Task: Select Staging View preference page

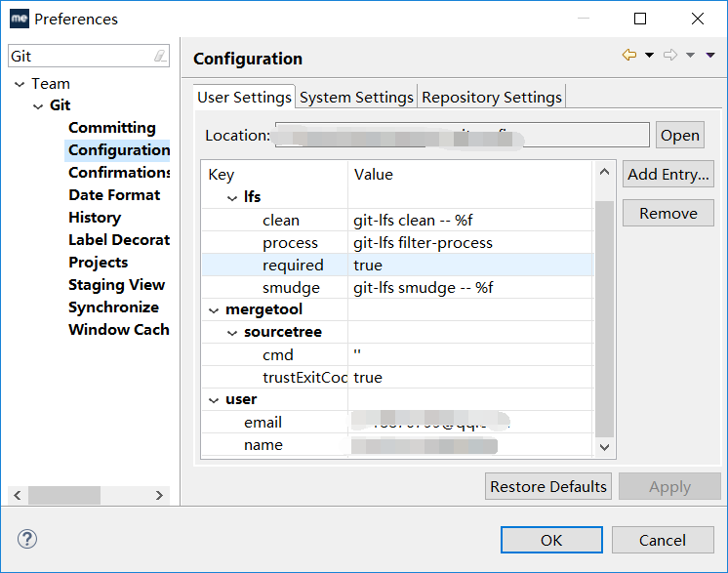Action: [x=116, y=285]
